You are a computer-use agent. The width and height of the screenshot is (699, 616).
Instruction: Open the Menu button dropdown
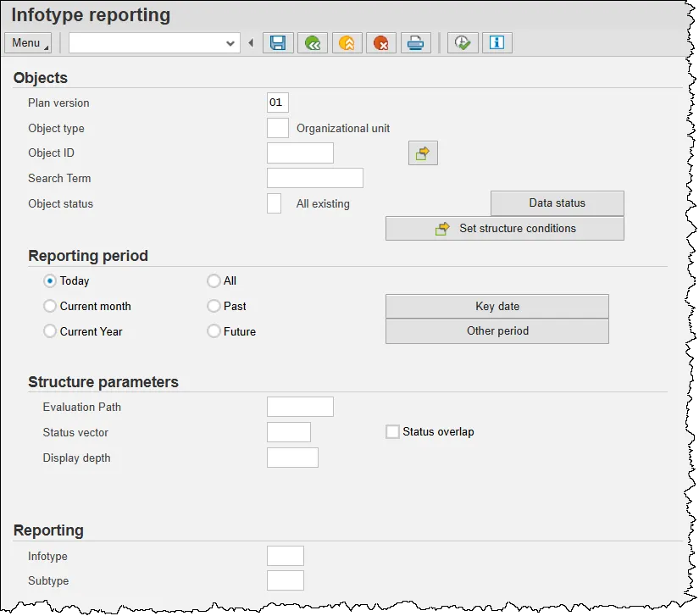pos(28,43)
